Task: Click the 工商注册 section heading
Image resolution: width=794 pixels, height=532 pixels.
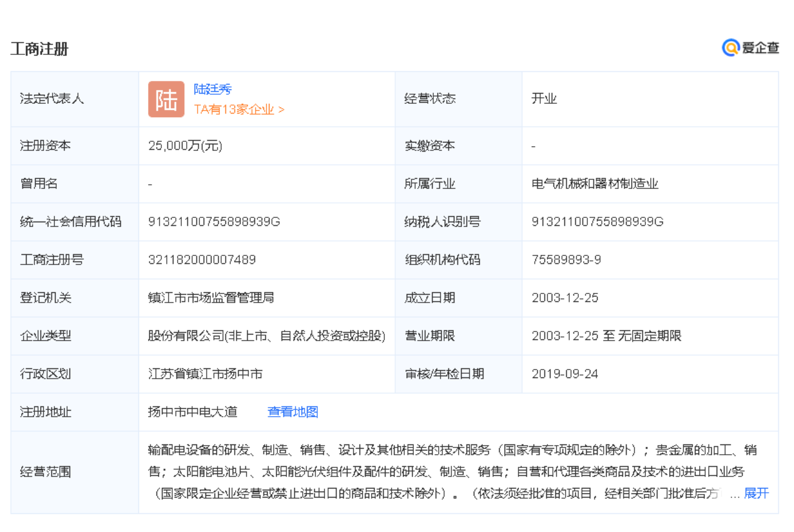Action: [x=39, y=49]
